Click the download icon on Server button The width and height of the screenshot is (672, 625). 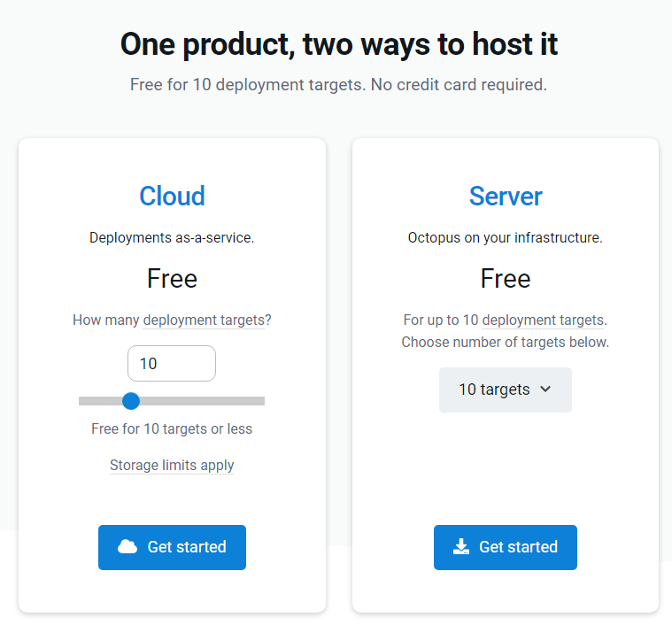click(461, 547)
